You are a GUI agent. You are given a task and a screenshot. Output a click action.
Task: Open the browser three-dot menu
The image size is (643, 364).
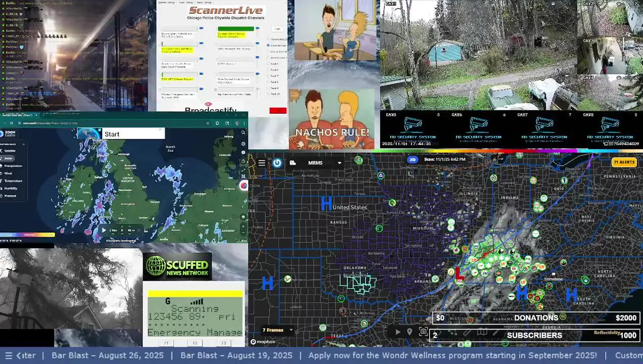pos(245,123)
